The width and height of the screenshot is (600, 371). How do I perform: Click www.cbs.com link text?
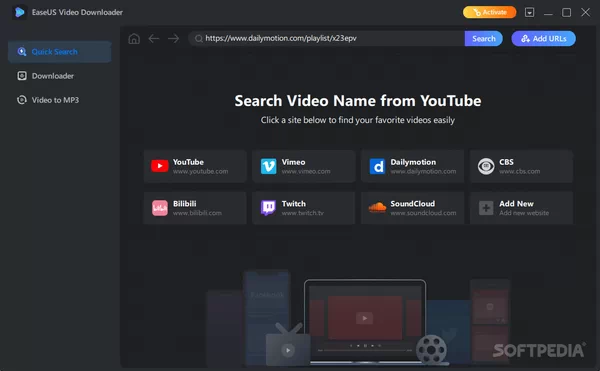point(520,171)
